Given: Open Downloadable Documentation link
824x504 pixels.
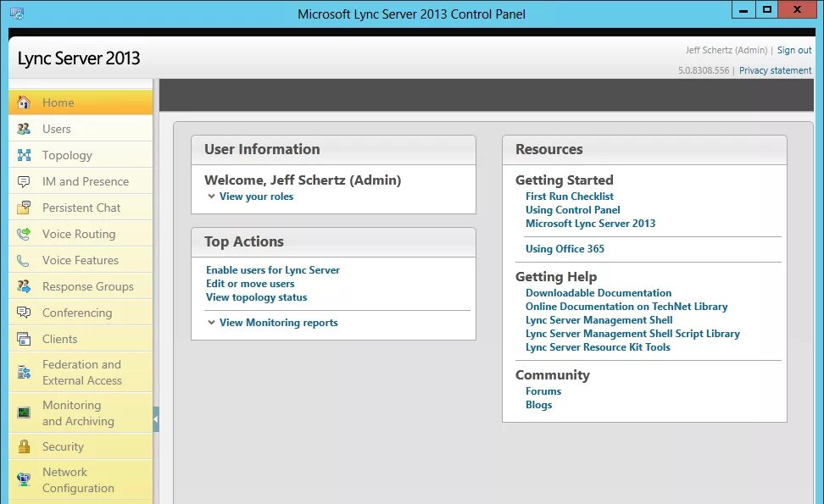Looking at the screenshot, I should coord(599,293).
